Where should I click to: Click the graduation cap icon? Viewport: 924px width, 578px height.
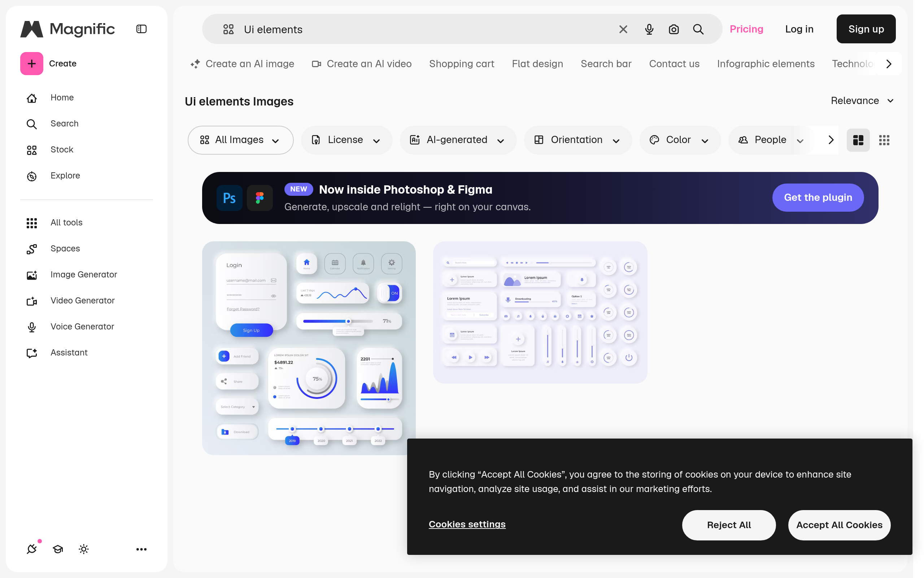58,549
